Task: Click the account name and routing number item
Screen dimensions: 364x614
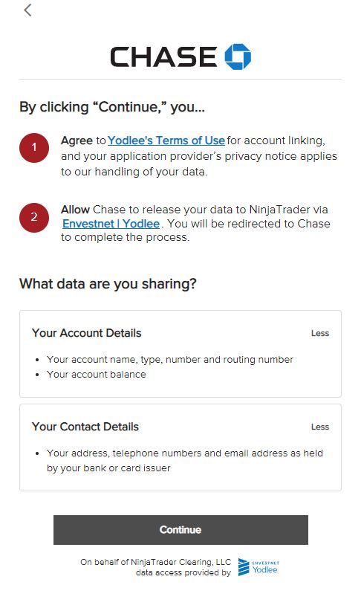Action: coord(170,360)
